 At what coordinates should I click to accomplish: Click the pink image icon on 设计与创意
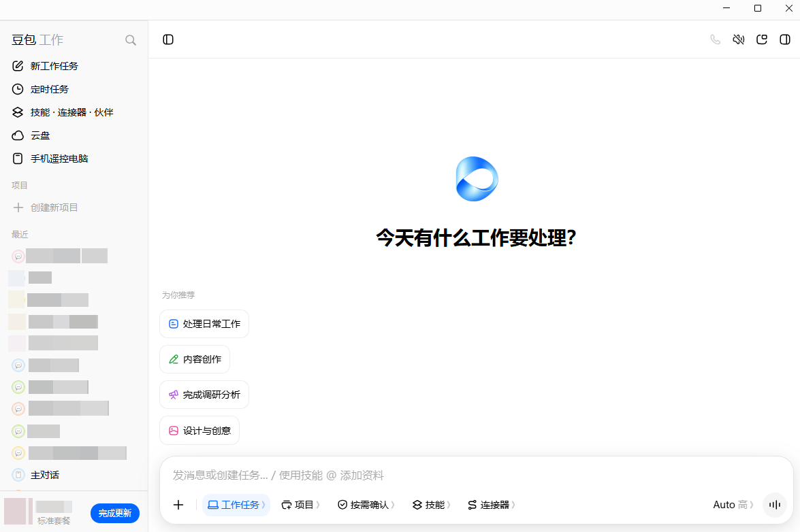pyautogui.click(x=174, y=431)
